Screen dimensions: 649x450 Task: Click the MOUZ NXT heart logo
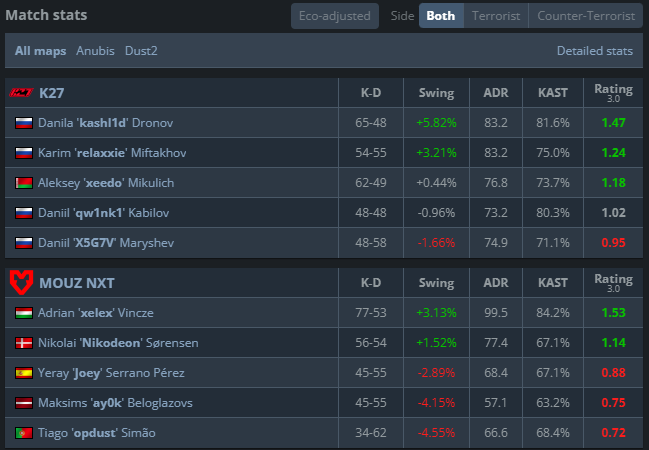(x=21, y=283)
